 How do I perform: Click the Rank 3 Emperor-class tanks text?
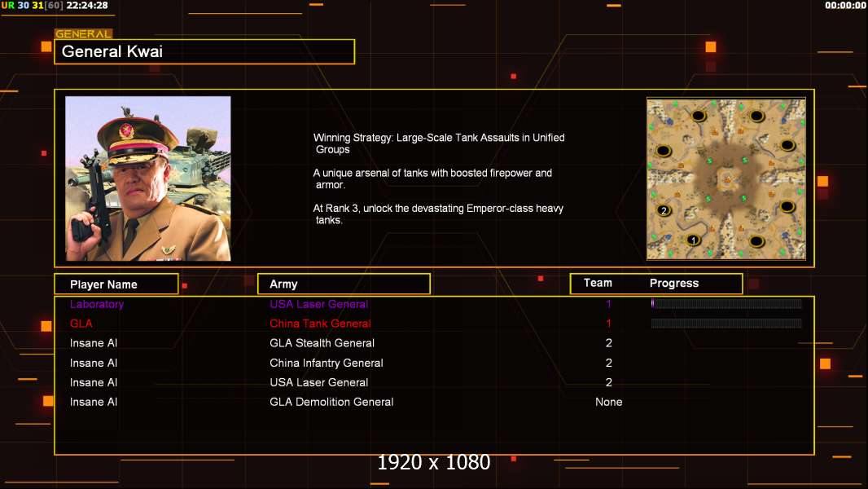[438, 214]
